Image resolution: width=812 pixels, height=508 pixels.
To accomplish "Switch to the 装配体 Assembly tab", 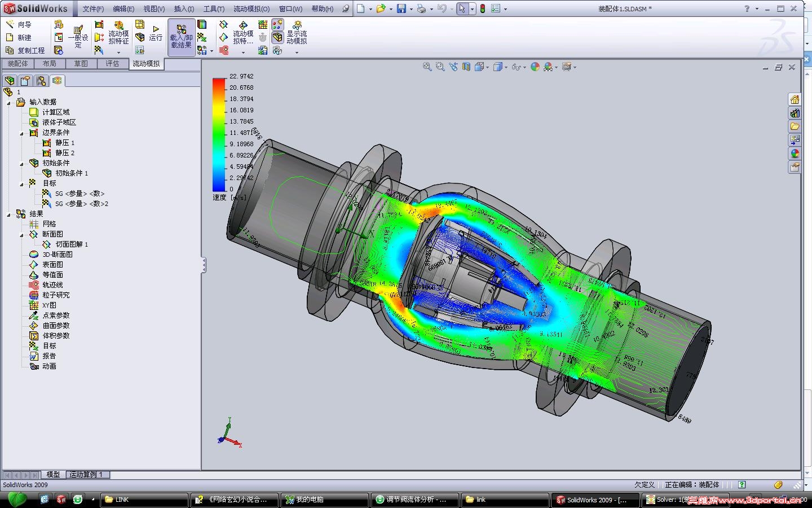I will (17, 64).
